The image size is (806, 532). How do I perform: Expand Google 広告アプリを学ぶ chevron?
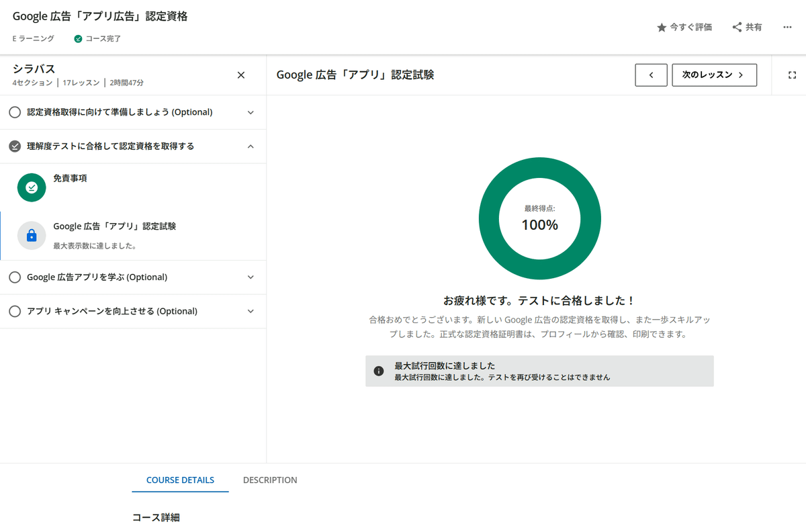coord(251,277)
